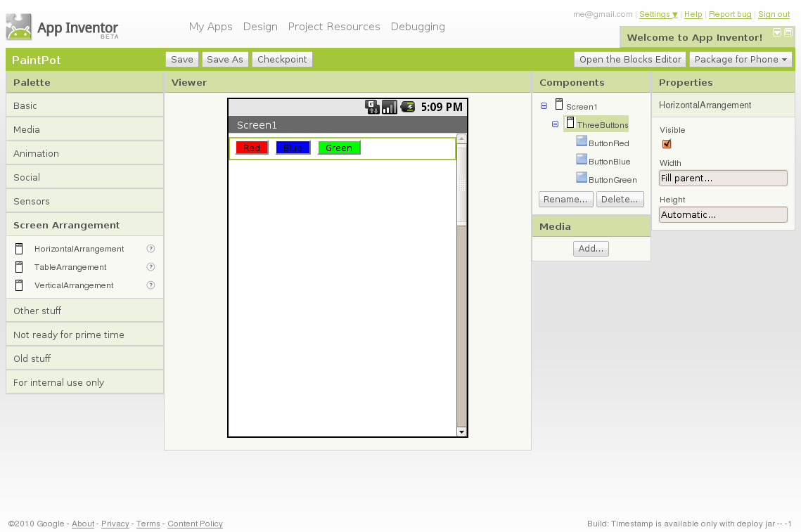Expand For internal use only section
The height and width of the screenshot is (532, 801).
[x=85, y=382]
